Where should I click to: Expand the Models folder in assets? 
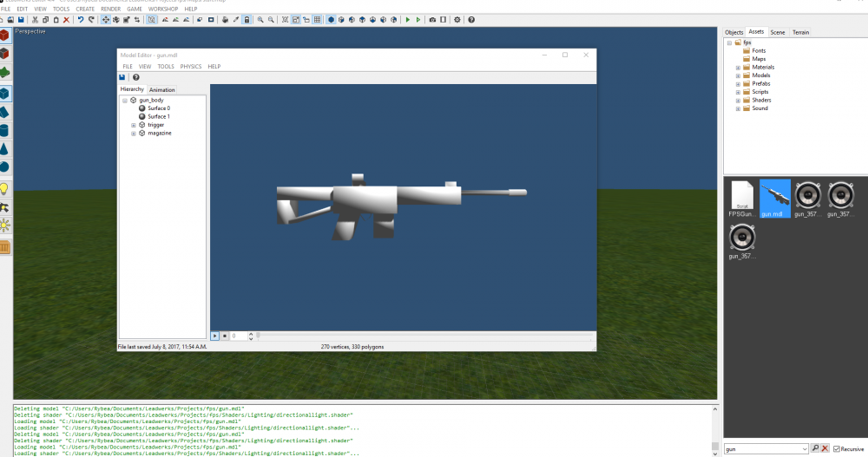738,75
